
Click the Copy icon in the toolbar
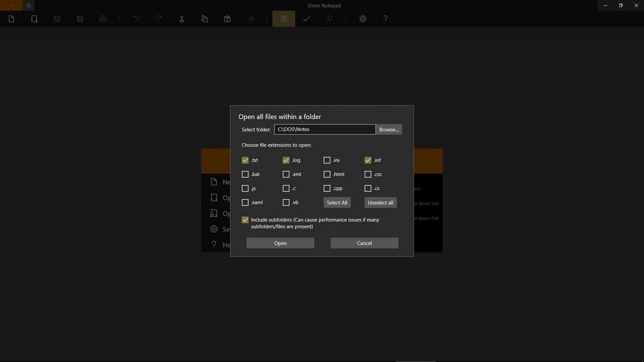[x=204, y=19]
